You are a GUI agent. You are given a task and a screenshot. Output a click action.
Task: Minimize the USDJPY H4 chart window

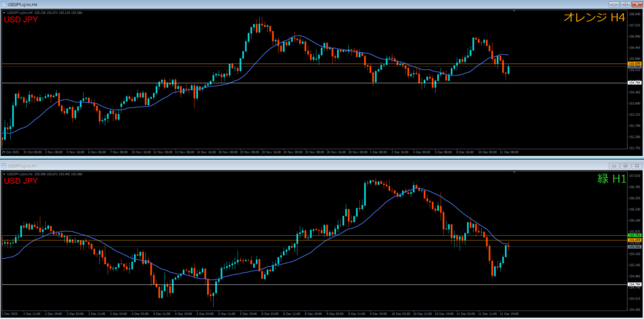pos(615,4)
